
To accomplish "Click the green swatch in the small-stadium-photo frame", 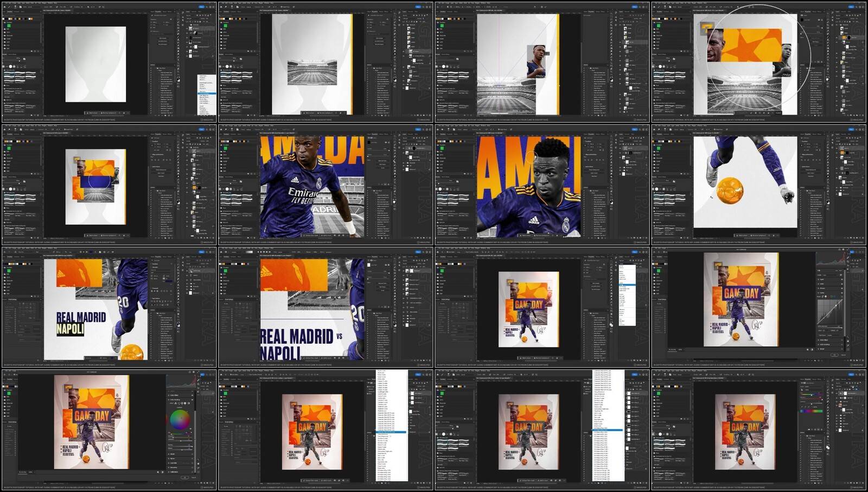I will coord(225,26).
